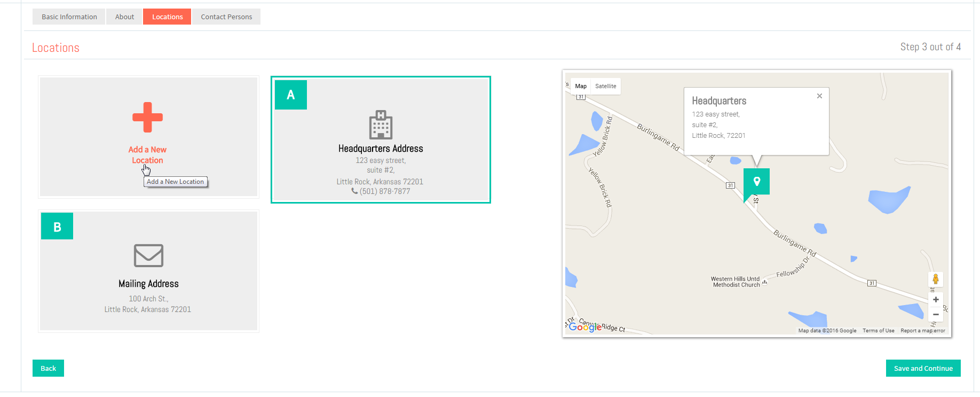Click Headquarters title in map popup
The image size is (980, 397).
[x=719, y=101]
